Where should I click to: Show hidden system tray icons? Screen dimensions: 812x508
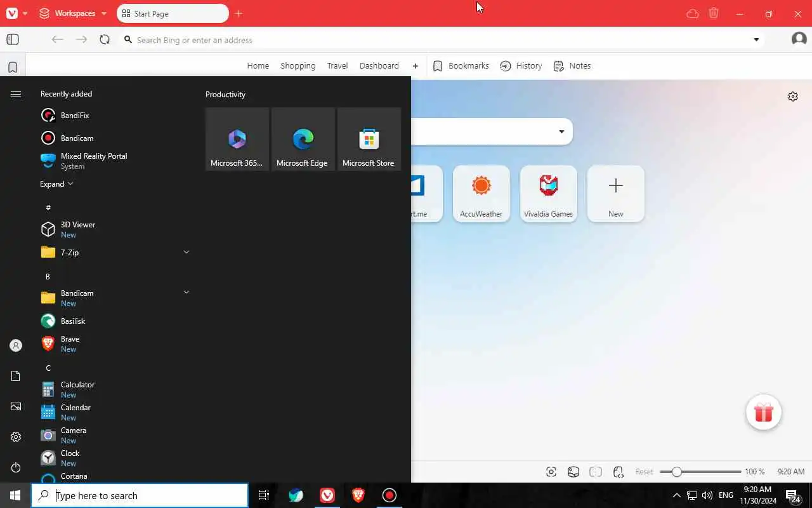[x=676, y=495]
